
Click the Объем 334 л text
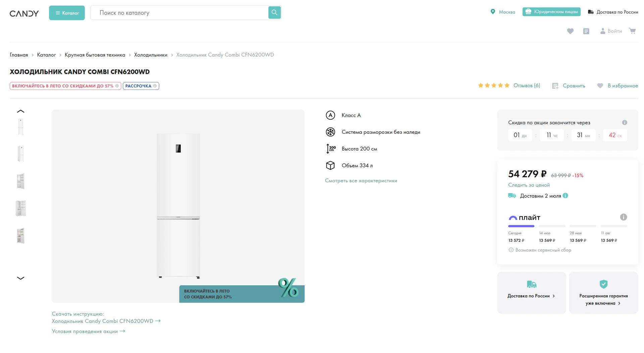pyautogui.click(x=357, y=166)
